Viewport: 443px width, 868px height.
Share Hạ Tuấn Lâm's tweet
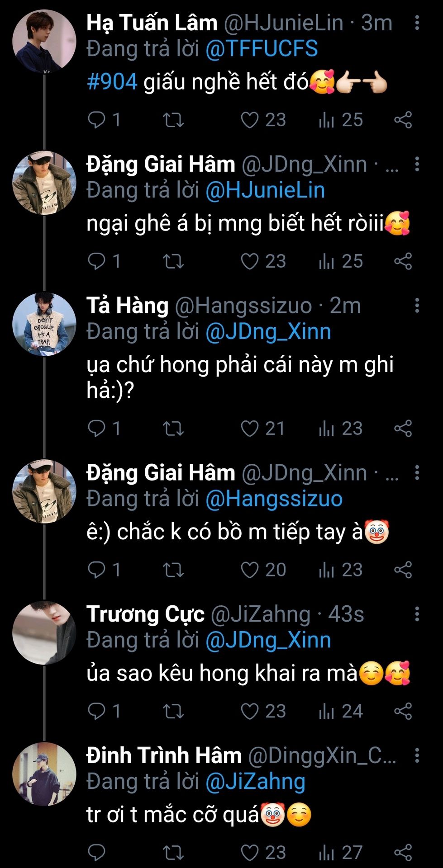pyautogui.click(x=403, y=120)
